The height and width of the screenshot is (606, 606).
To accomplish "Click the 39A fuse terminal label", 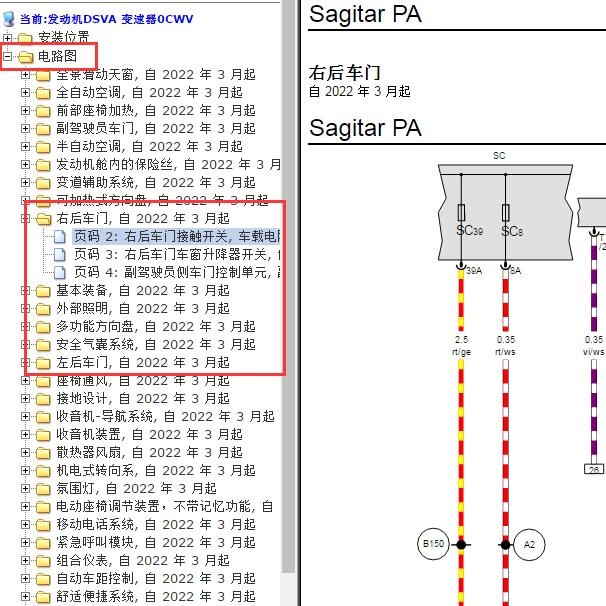I will click(474, 271).
